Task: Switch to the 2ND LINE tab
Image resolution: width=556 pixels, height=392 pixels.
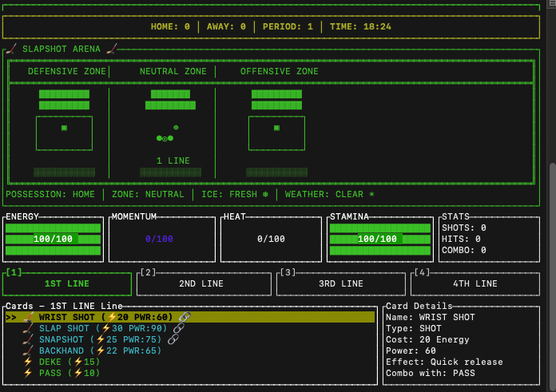Action: tap(204, 283)
